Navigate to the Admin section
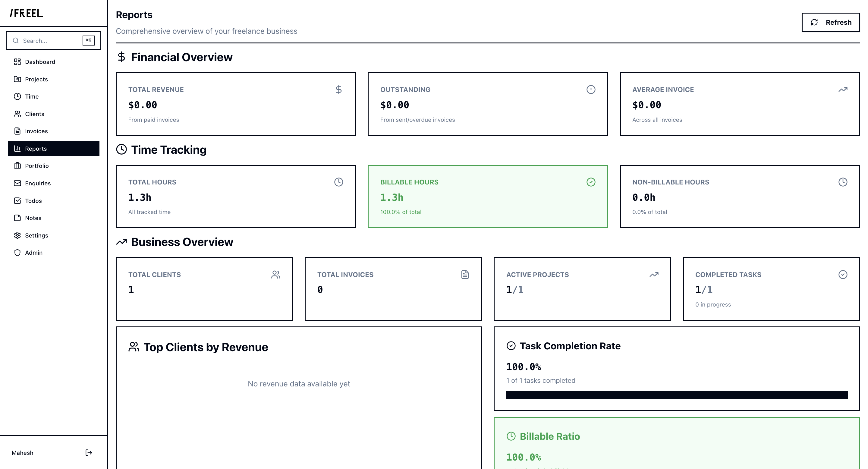Viewport: 868px width, 469px height. click(34, 252)
